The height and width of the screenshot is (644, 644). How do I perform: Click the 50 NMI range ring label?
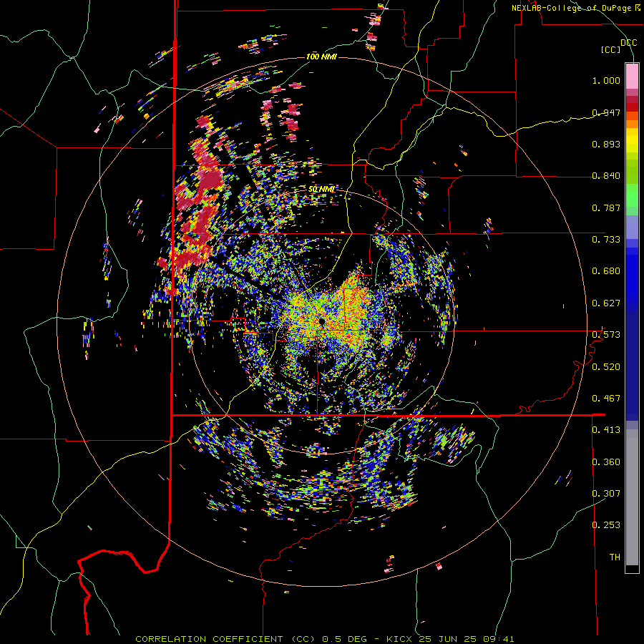tap(321, 189)
